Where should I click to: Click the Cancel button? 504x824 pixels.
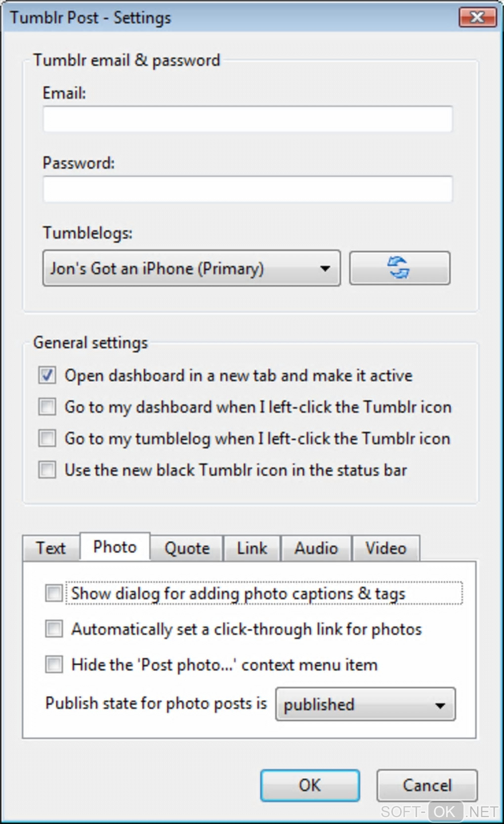tap(427, 785)
